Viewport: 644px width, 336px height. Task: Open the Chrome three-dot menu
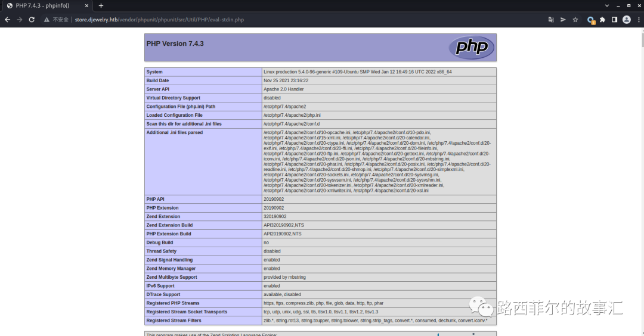639,20
